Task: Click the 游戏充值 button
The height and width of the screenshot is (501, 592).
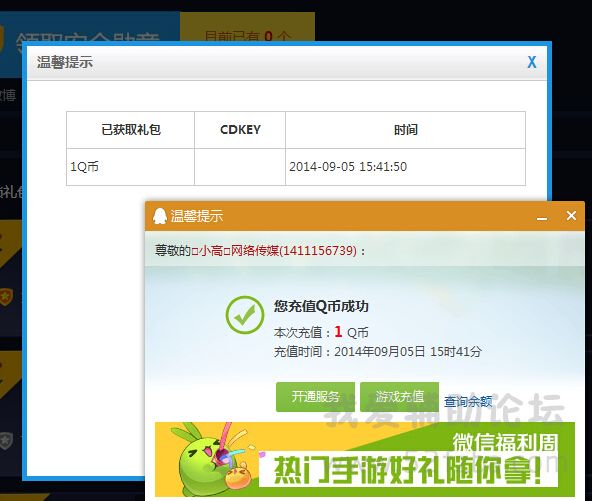Action: tap(399, 397)
